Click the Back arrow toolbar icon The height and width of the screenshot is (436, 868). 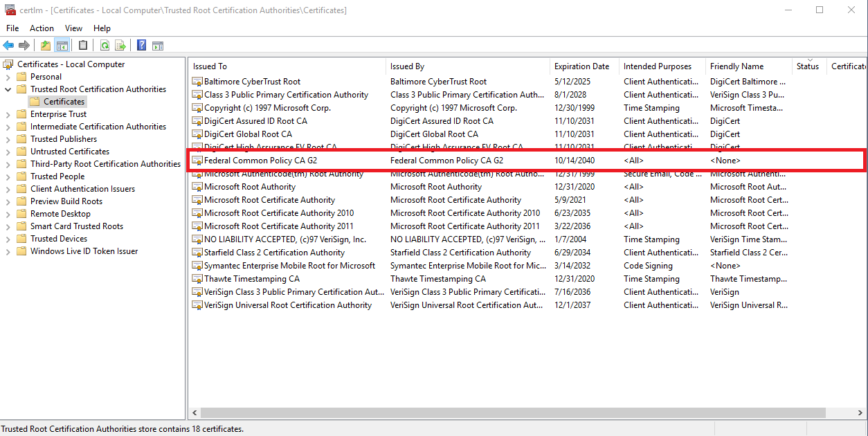(x=8, y=46)
